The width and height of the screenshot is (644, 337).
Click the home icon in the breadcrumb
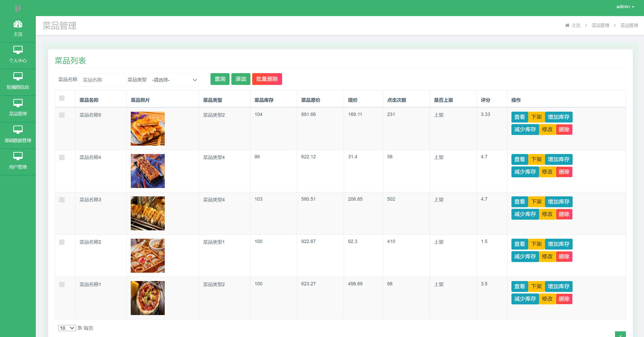point(567,25)
